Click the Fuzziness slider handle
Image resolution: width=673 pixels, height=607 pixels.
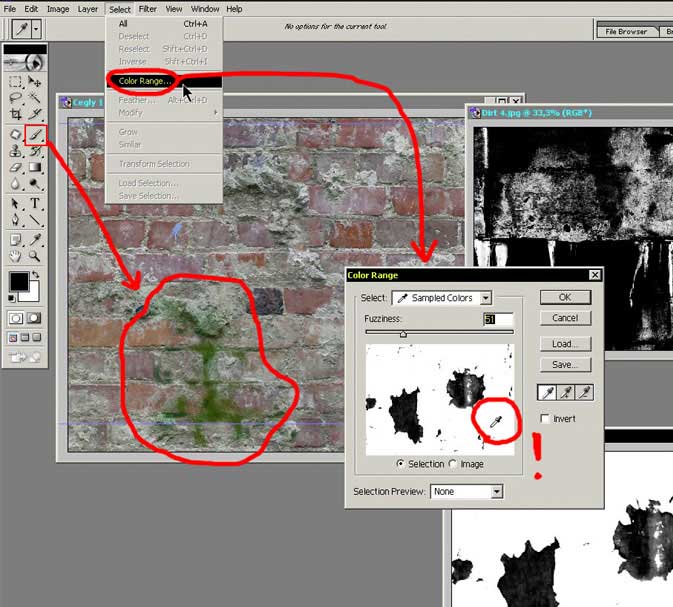(x=403, y=334)
